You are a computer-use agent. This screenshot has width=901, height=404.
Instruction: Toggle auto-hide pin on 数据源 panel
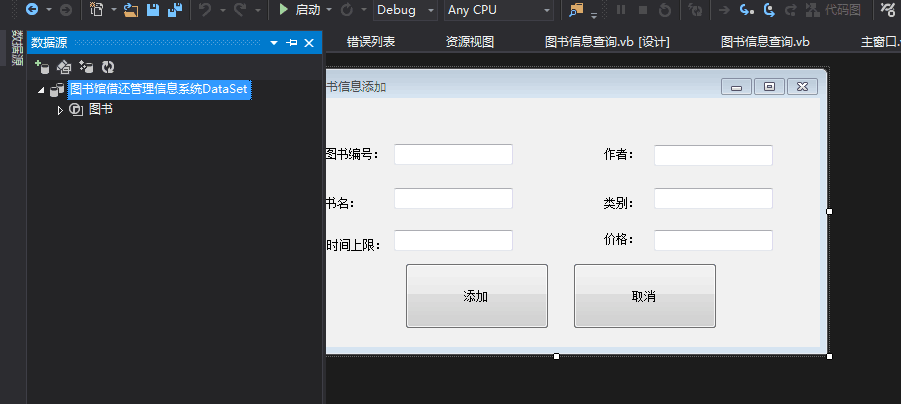[x=291, y=43]
